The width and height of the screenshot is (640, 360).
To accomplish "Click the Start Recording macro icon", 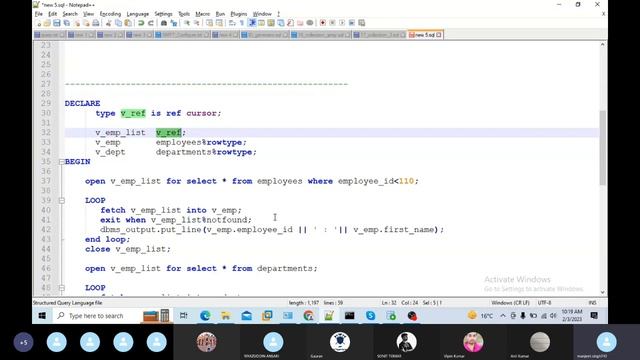I will (322, 23).
